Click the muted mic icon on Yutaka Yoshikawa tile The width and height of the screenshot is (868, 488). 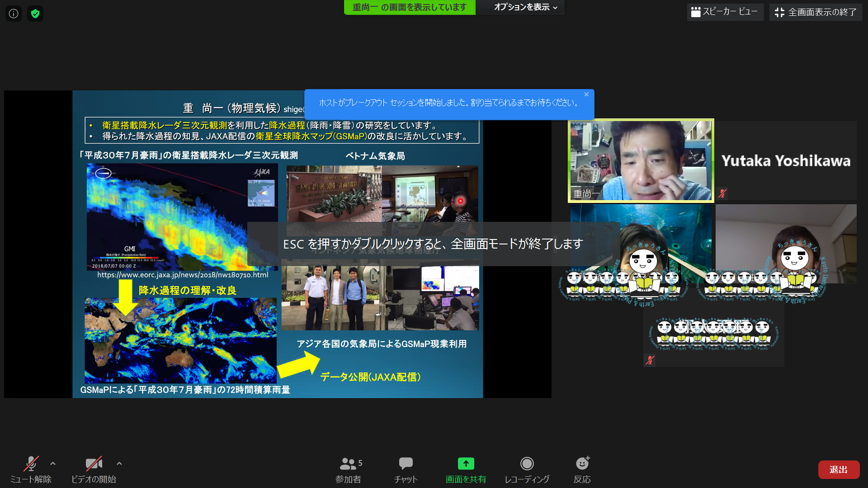(x=722, y=193)
